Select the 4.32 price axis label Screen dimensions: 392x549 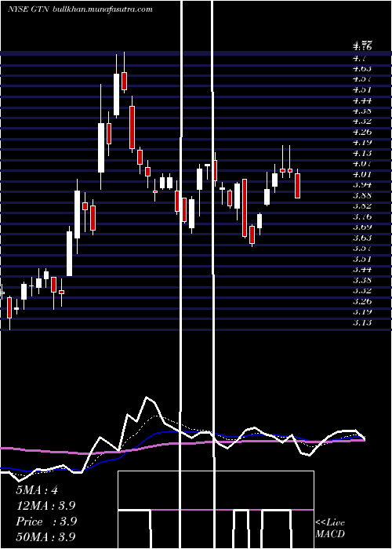click(362, 122)
